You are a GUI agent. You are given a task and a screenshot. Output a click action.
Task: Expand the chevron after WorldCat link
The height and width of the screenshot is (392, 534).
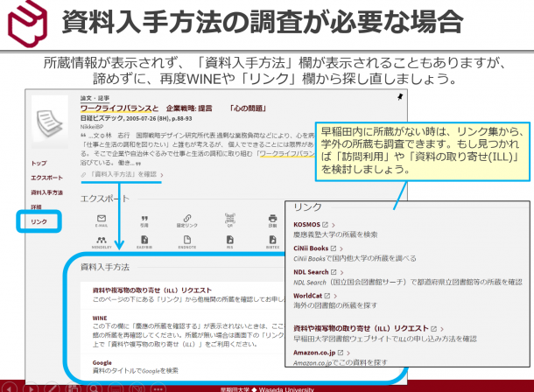[x=335, y=296]
